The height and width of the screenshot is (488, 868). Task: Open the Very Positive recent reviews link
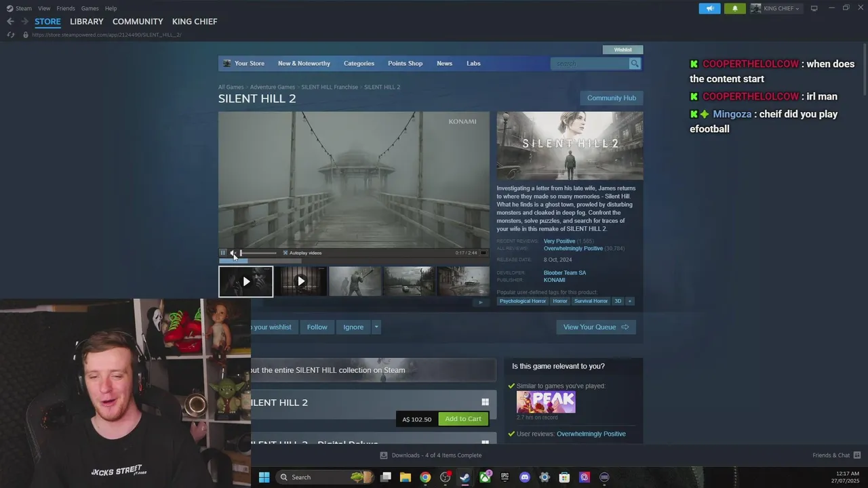(559, 241)
